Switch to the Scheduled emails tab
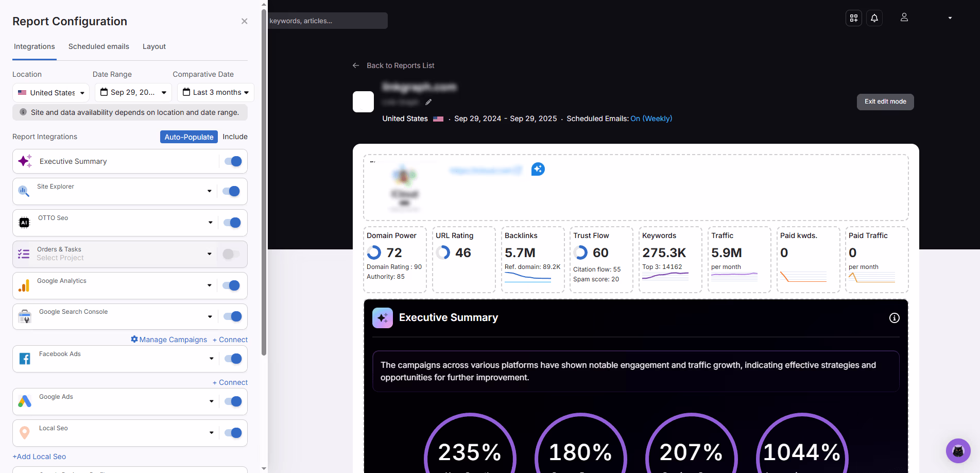This screenshot has width=980, height=473. tap(99, 46)
